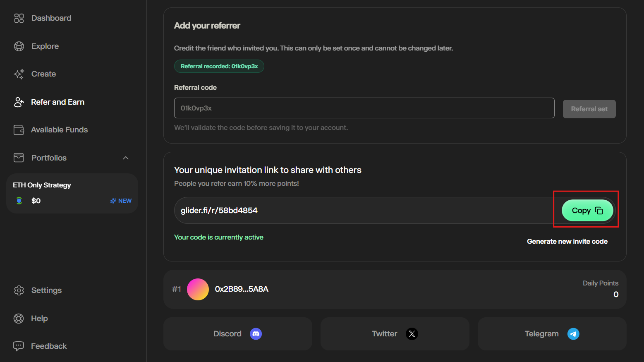Open the Dashboard via its grid icon
This screenshot has height=362, width=644.
tap(19, 18)
